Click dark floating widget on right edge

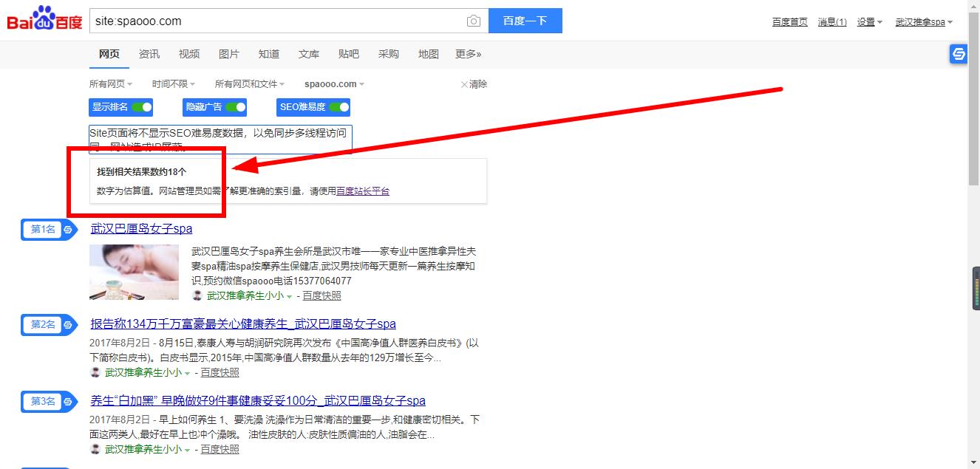click(x=976, y=288)
